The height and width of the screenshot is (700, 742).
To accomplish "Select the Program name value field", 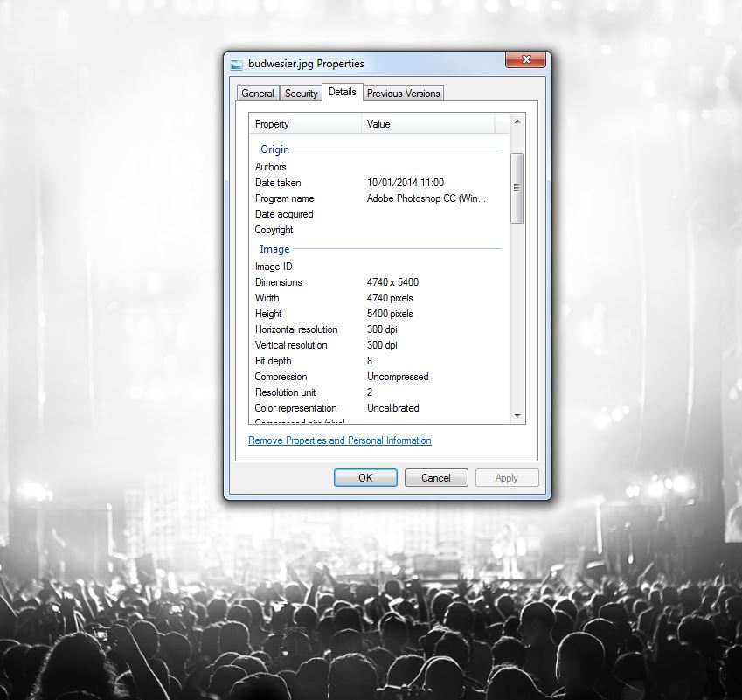I will 426,198.
